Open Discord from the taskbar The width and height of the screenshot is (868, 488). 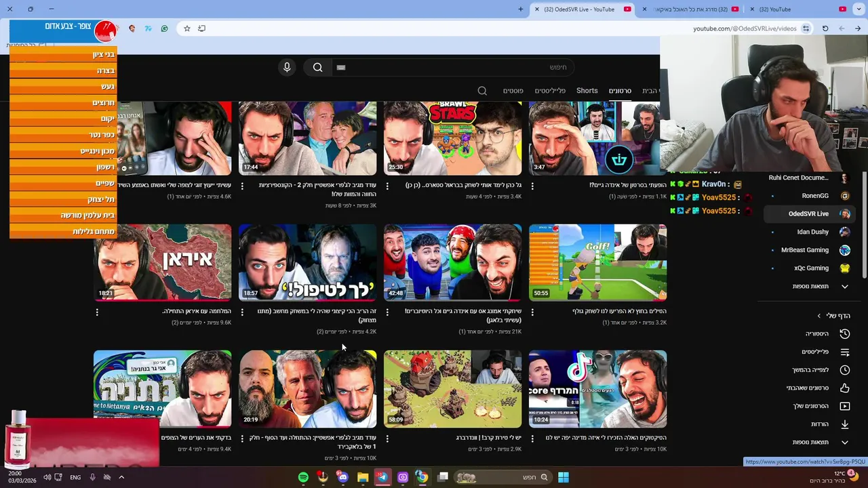[x=342, y=477]
